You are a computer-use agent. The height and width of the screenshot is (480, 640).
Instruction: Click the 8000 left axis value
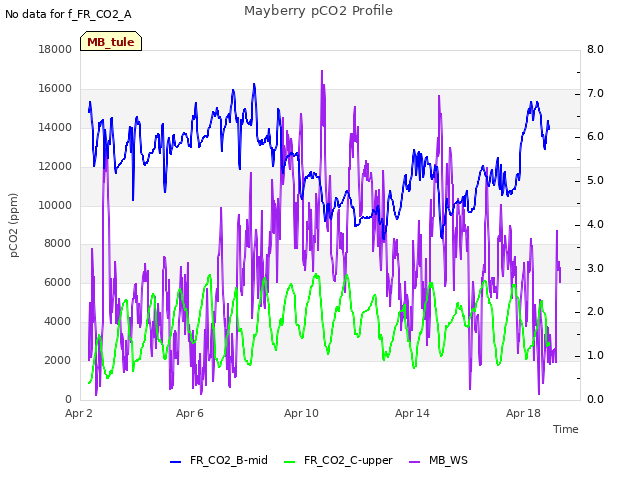tap(58, 244)
